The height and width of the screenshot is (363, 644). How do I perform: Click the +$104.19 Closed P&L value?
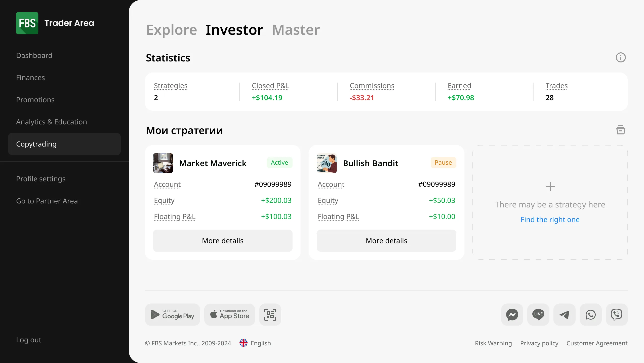pos(267,98)
